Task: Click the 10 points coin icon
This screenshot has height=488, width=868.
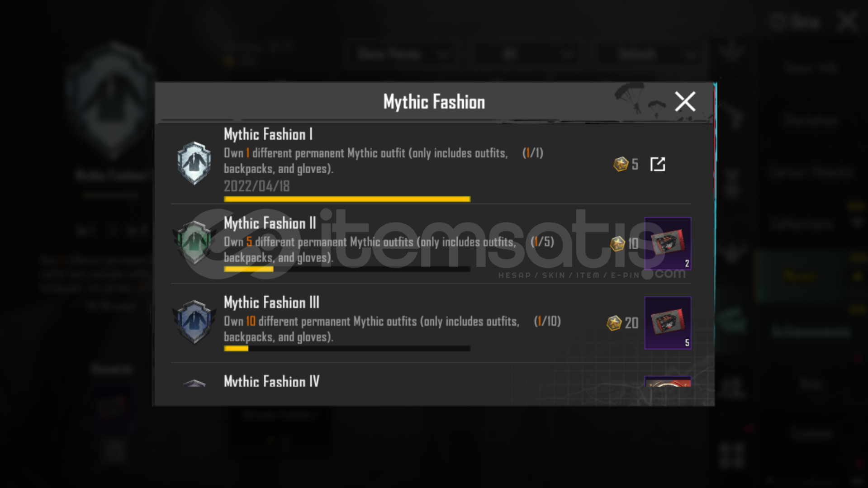Action: (x=617, y=244)
